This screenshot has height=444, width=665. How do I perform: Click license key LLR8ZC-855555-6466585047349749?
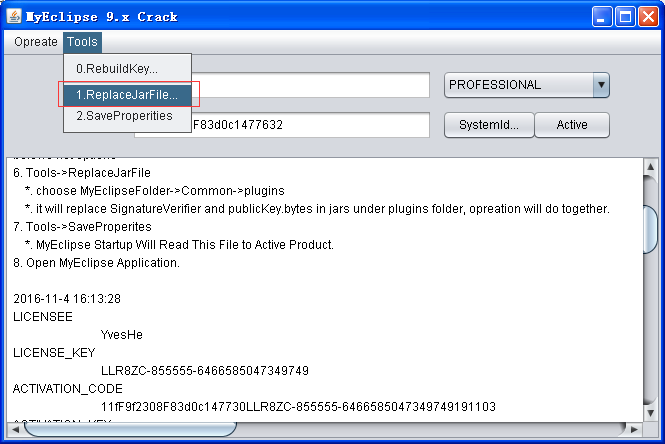point(205,371)
